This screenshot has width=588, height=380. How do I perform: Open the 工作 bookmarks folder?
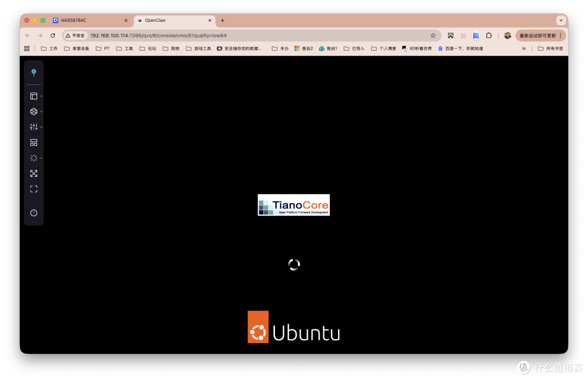coord(49,48)
